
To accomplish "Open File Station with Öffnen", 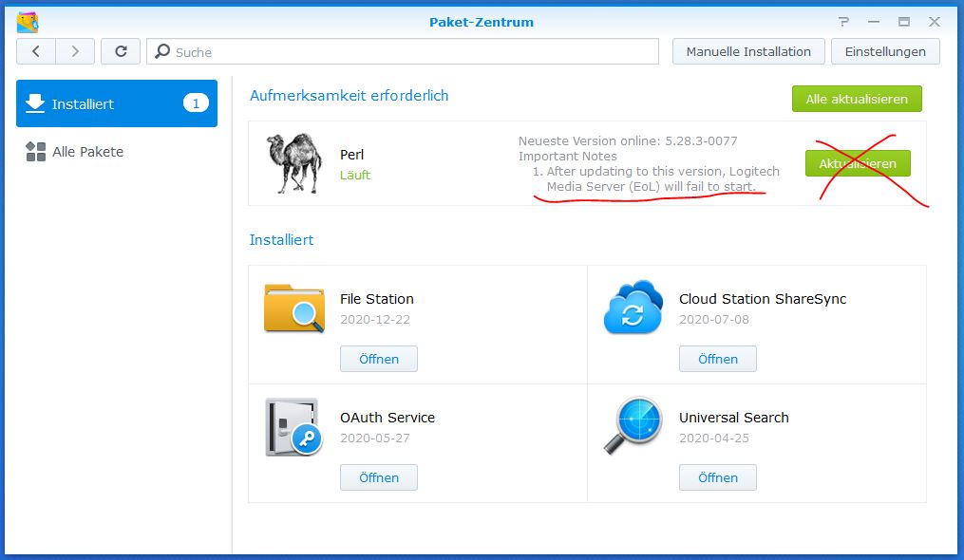I will [x=379, y=359].
